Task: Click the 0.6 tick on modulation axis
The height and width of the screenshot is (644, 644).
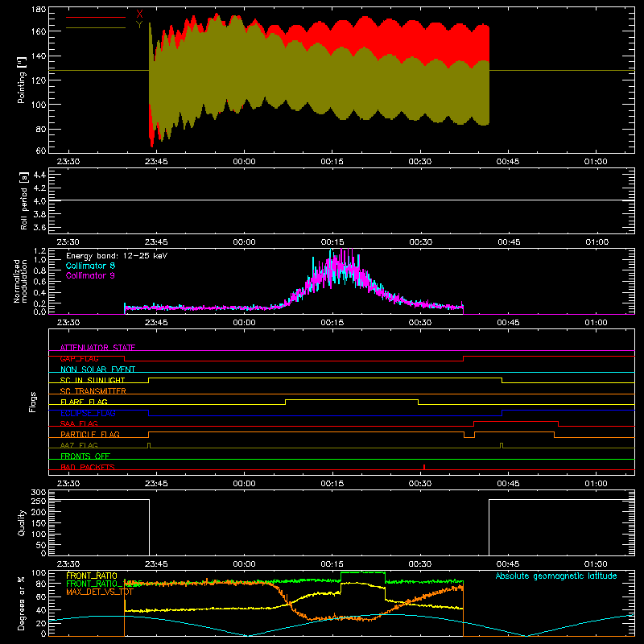Action: (39, 282)
